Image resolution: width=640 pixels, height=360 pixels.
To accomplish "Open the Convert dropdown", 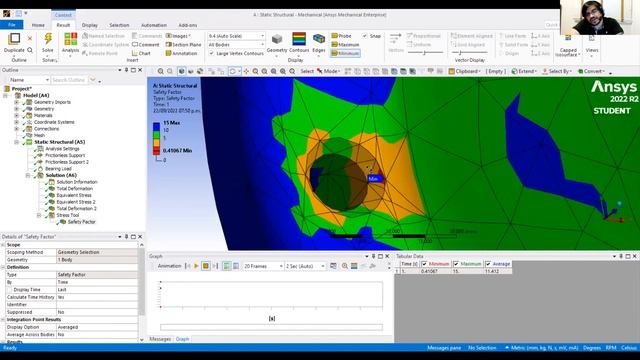I will (x=592, y=71).
